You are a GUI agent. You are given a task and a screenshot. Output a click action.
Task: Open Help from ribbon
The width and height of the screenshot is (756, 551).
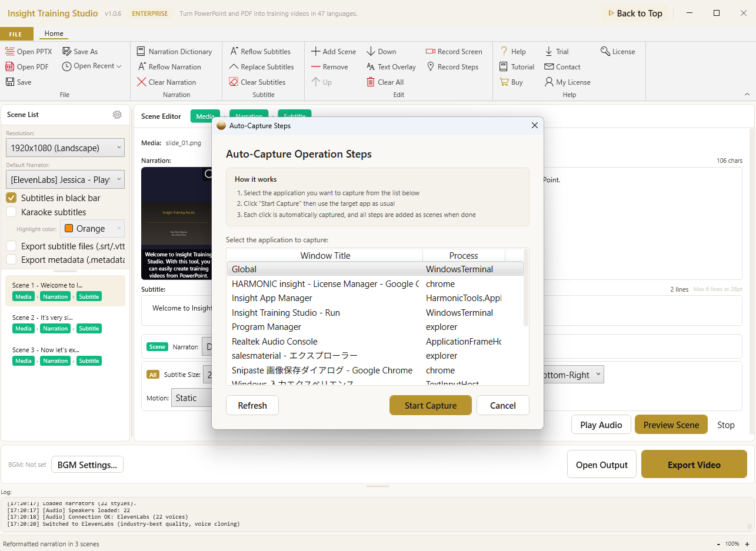(x=512, y=52)
